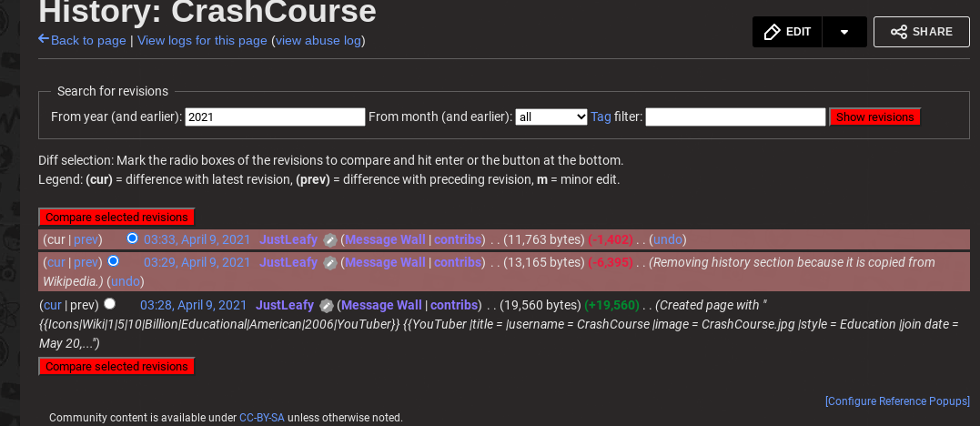Viewport: 980px width, 426px height.
Task: Select radio button for 03:33 revision
Action: tap(132, 238)
